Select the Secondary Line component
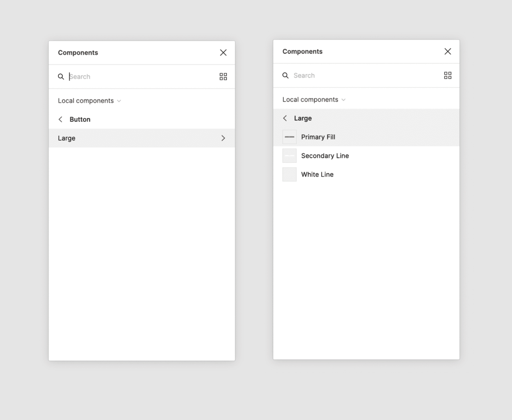 (325, 156)
